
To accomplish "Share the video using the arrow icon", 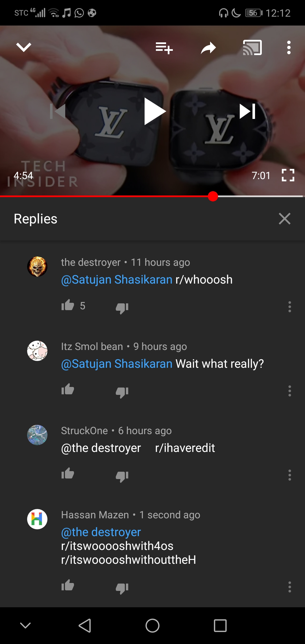I will (x=208, y=48).
